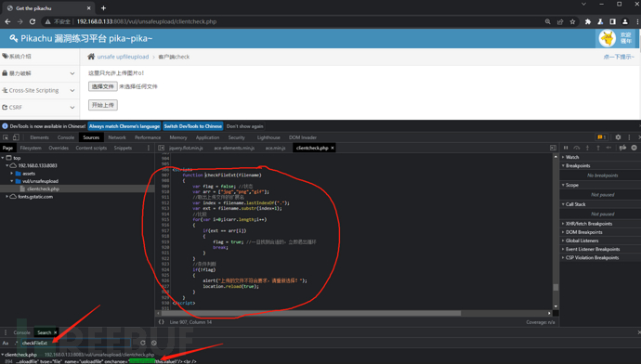Open a new browser tab
Image resolution: width=641 pixels, height=364 pixels.
(x=103, y=8)
